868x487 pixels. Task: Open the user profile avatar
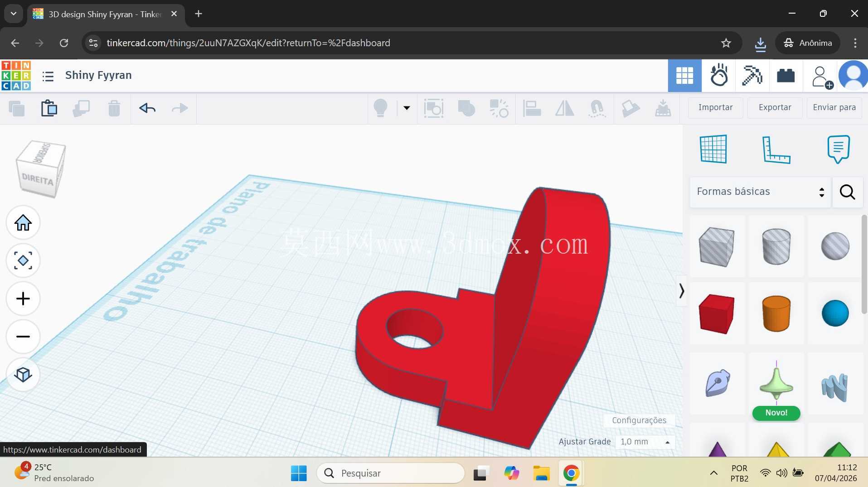(x=853, y=76)
